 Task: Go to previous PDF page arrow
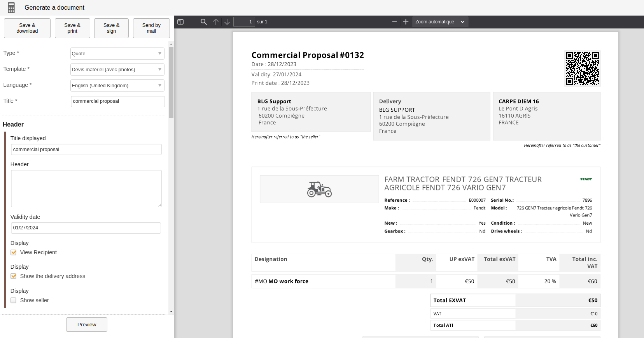tap(216, 22)
